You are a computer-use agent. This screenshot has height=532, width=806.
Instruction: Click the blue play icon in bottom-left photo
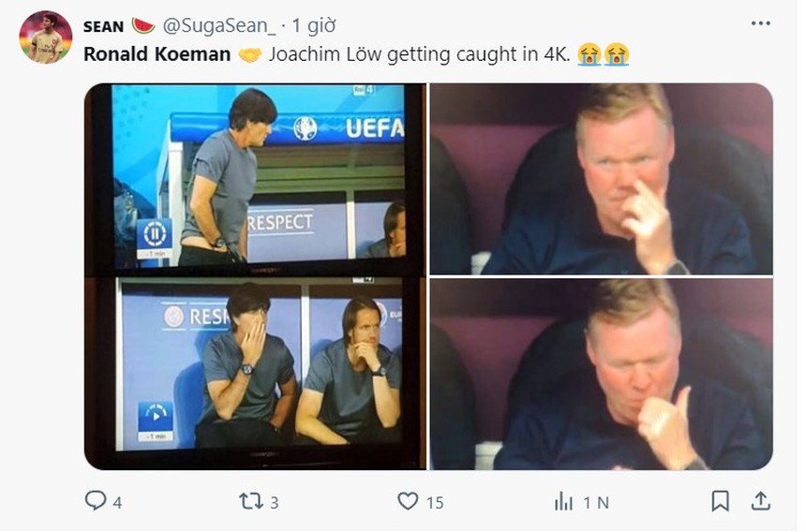coord(155,417)
